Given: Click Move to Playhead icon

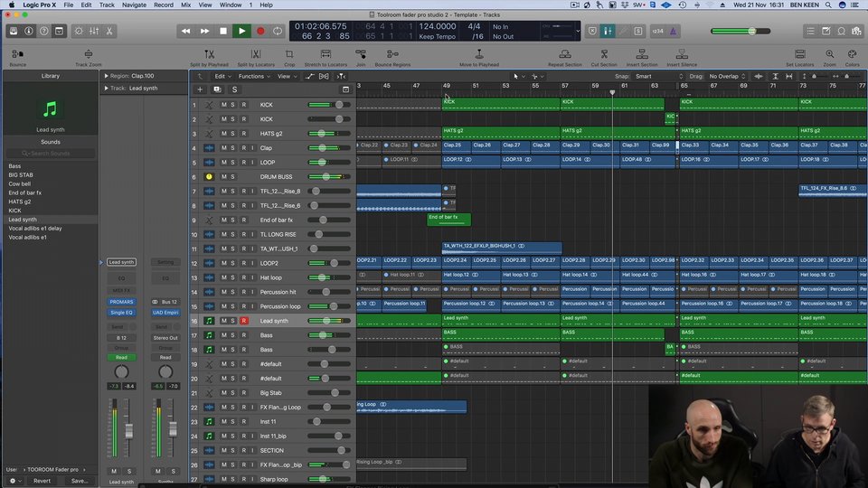Looking at the screenshot, I should (x=479, y=54).
